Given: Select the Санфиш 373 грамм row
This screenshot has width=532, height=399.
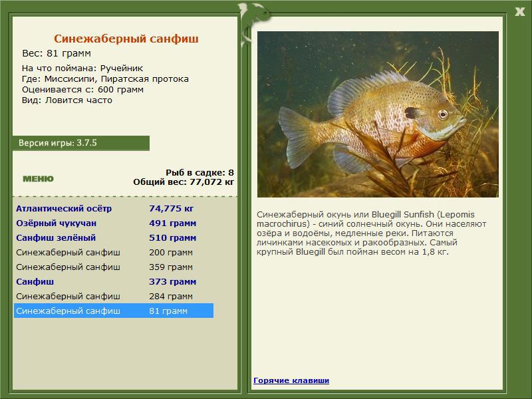Looking at the screenshot, I should click(114, 281).
